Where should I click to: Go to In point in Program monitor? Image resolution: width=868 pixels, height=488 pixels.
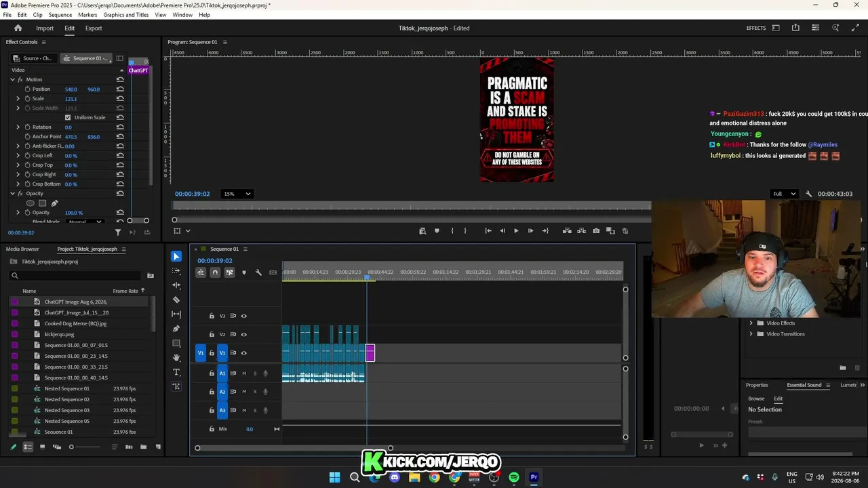click(x=488, y=231)
